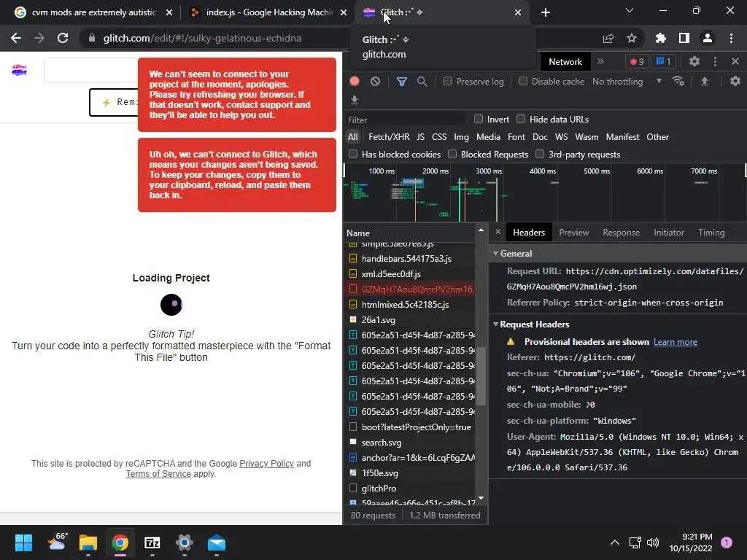Open the tab search chevron in title bar
Screen dimensions: 747x560
coord(630,10)
